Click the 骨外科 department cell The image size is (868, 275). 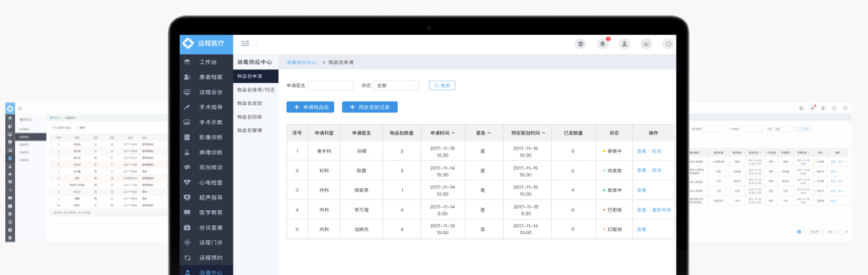point(324,151)
